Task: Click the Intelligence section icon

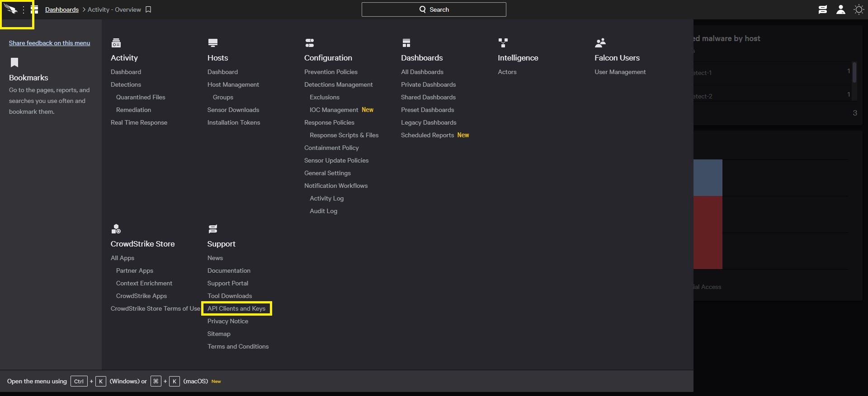Action: click(503, 43)
